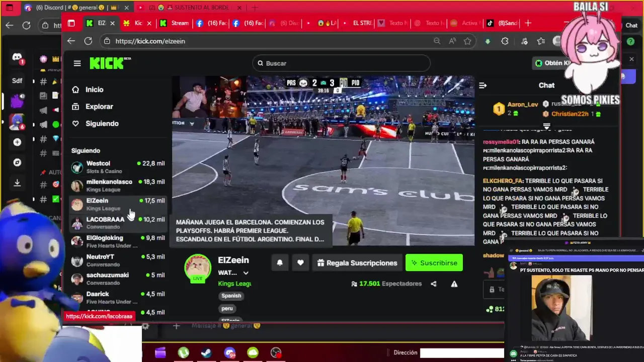Add a server in Discord sidebar
Screen dimensions: 644x362
pyautogui.click(x=17, y=142)
